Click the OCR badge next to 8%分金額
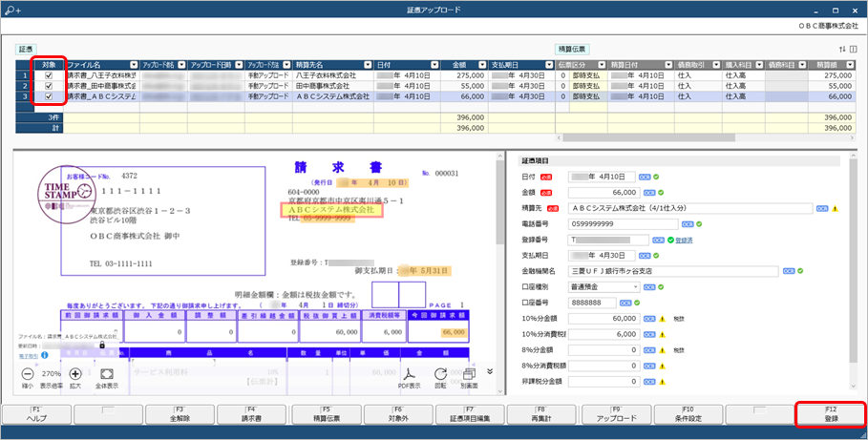The image size is (868, 440). 649,350
